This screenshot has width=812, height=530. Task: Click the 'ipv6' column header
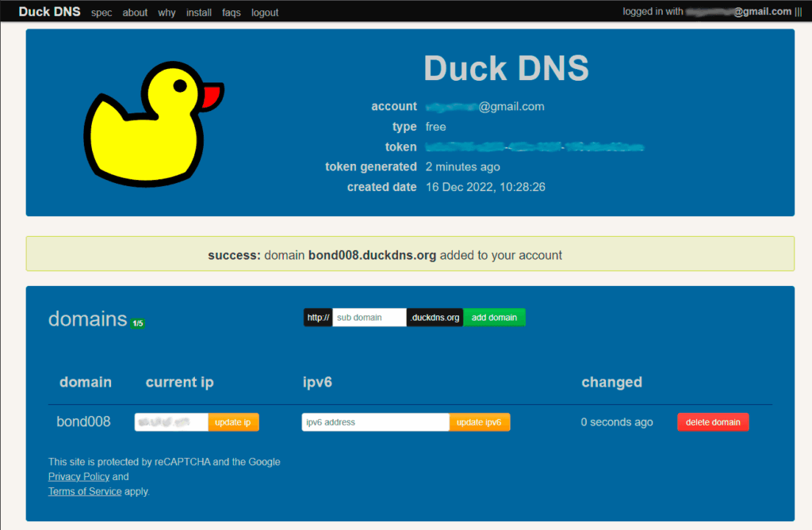[x=317, y=382]
